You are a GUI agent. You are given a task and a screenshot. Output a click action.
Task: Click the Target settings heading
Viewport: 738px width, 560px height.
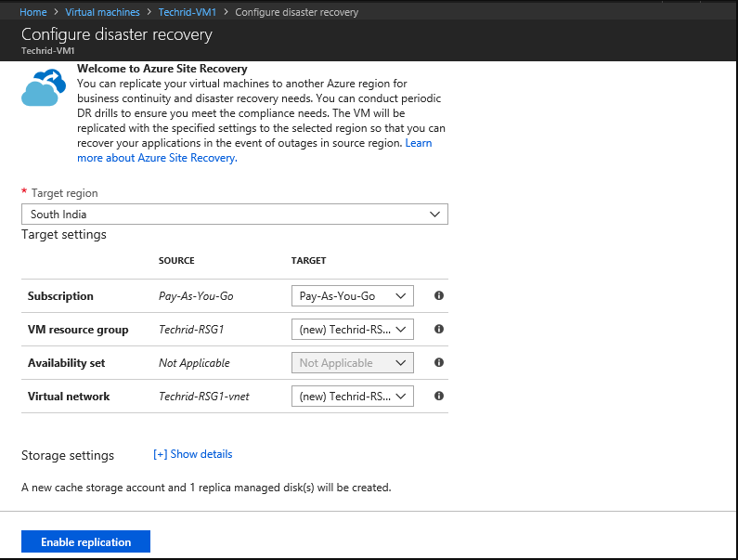[x=64, y=235]
